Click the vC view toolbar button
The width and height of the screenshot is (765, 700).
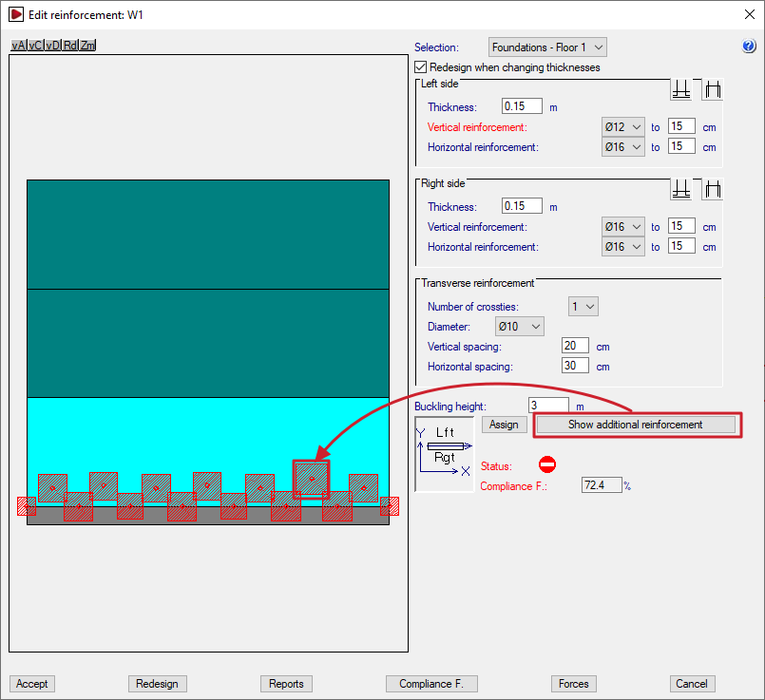pos(35,46)
